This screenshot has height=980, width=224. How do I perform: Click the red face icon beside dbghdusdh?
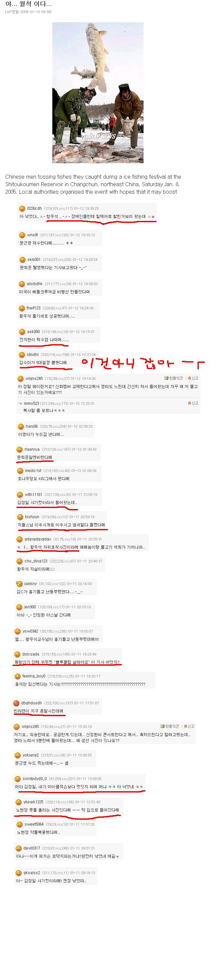tap(16, 703)
